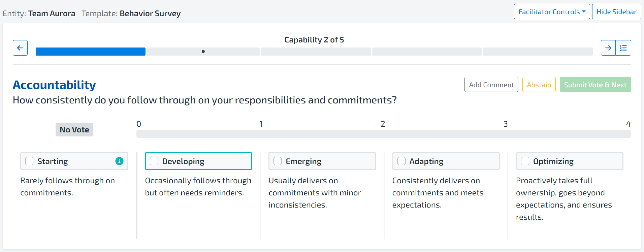The height and width of the screenshot is (252, 644).
Task: Abstain from voting on Accountability
Action: 539,85
